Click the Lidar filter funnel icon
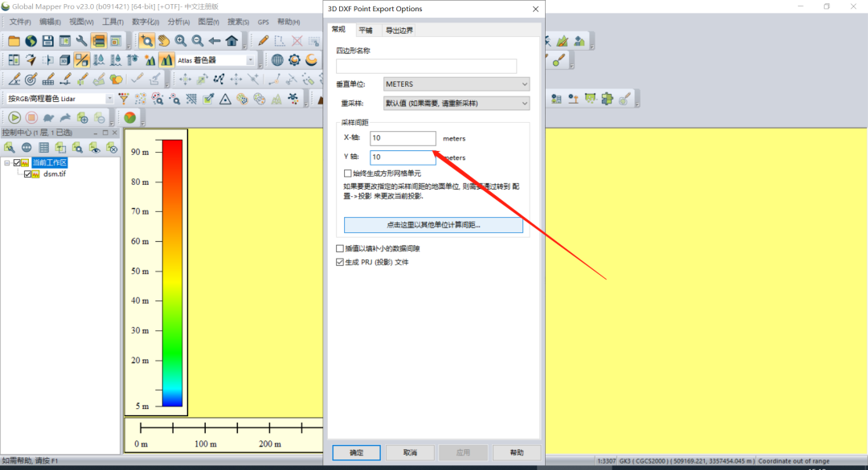 [x=124, y=99]
